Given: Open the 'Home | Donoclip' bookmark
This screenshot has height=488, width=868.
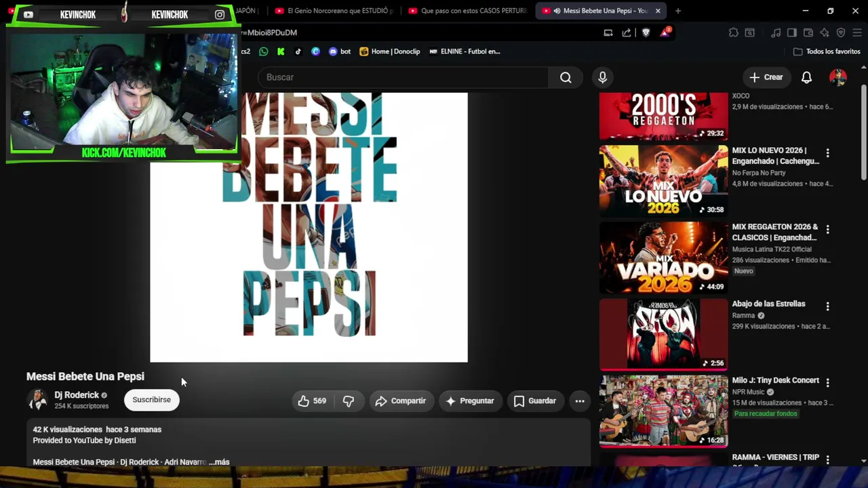Looking at the screenshot, I should click(x=390, y=52).
